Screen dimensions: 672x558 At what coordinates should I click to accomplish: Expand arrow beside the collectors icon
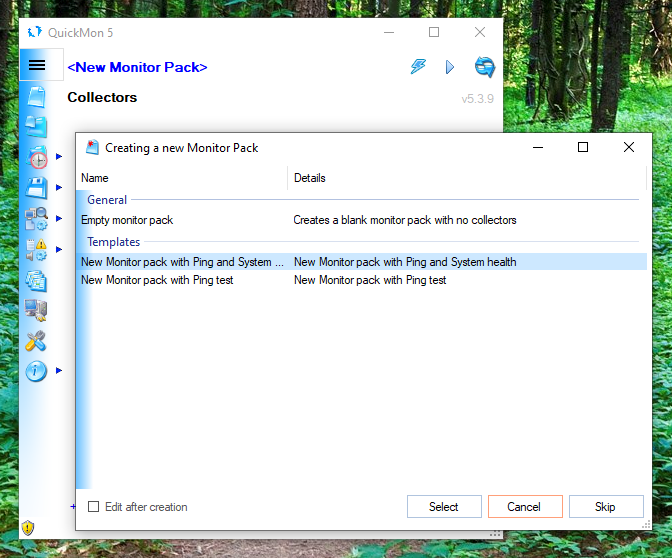point(59,218)
